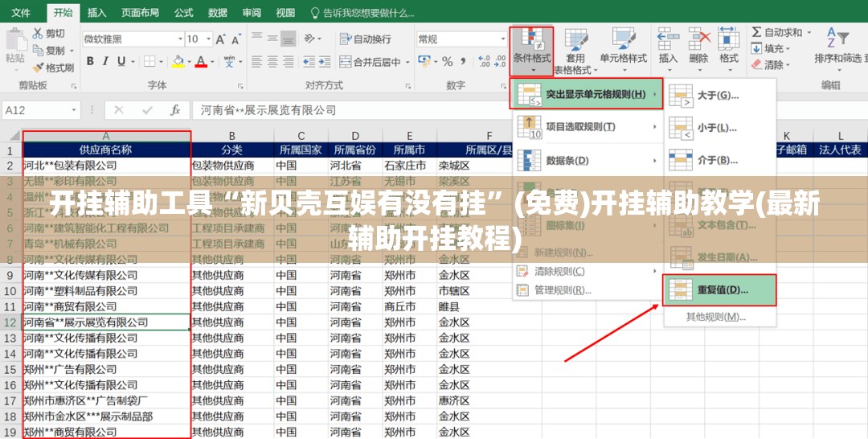Open the Fill (填充) dropdown
The image size is (868, 439).
point(771,49)
